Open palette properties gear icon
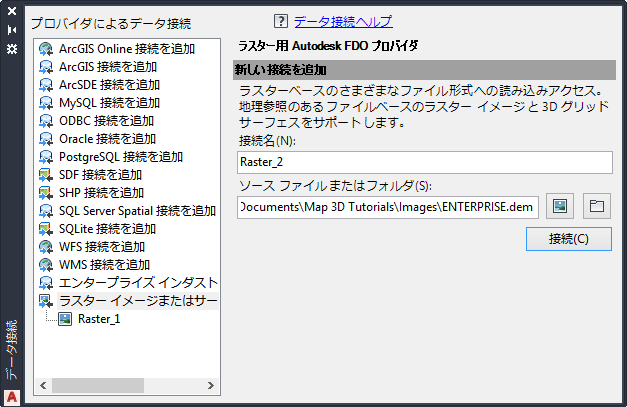The width and height of the screenshot is (627, 407). point(12,49)
